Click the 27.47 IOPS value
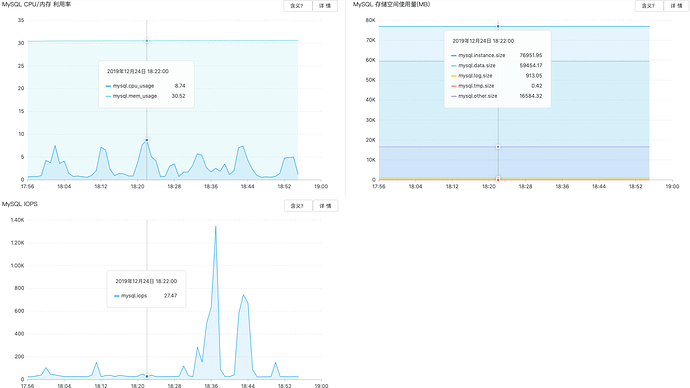The height and width of the screenshot is (388, 690). tap(170, 296)
